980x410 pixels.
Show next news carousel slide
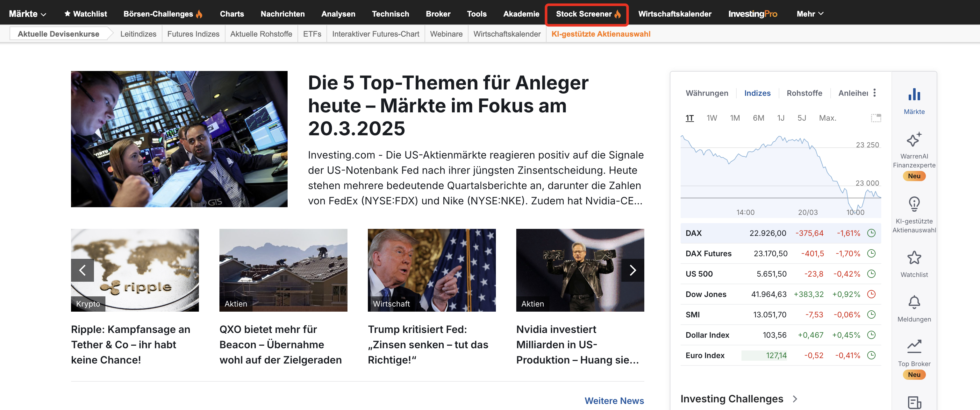coord(632,270)
